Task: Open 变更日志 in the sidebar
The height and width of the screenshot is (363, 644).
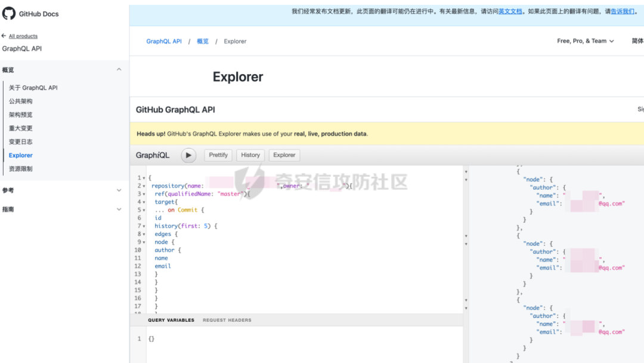Action: [20, 142]
